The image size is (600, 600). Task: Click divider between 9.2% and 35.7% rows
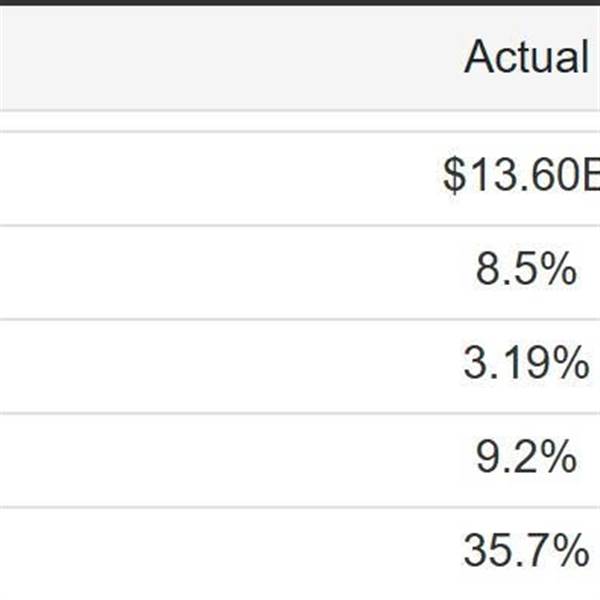pyautogui.click(x=300, y=506)
